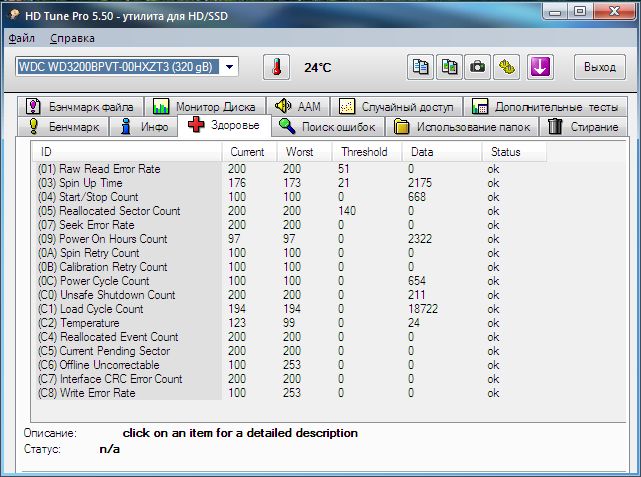The image size is (641, 477).
Task: Minimize the HD Tune Pro window
Action: tap(555, 11)
